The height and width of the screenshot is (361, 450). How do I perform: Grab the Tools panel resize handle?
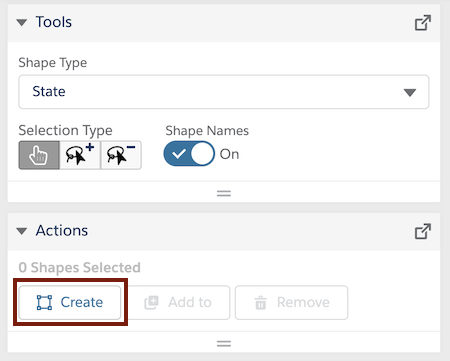point(224,193)
